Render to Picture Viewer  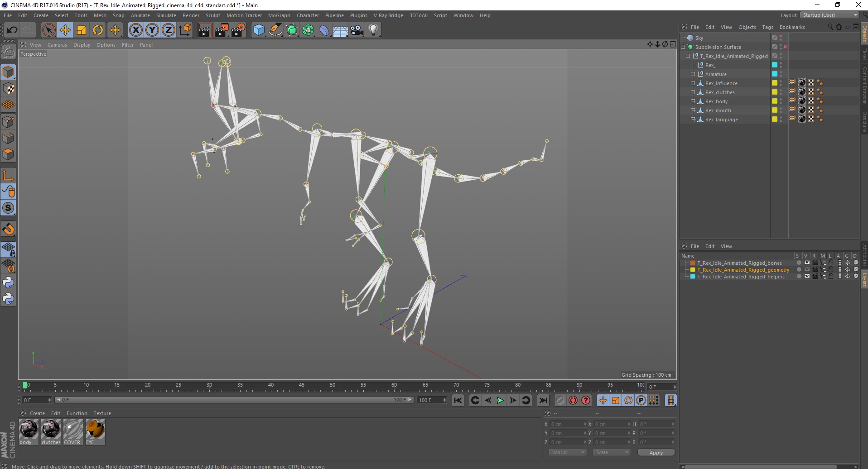pyautogui.click(x=222, y=30)
